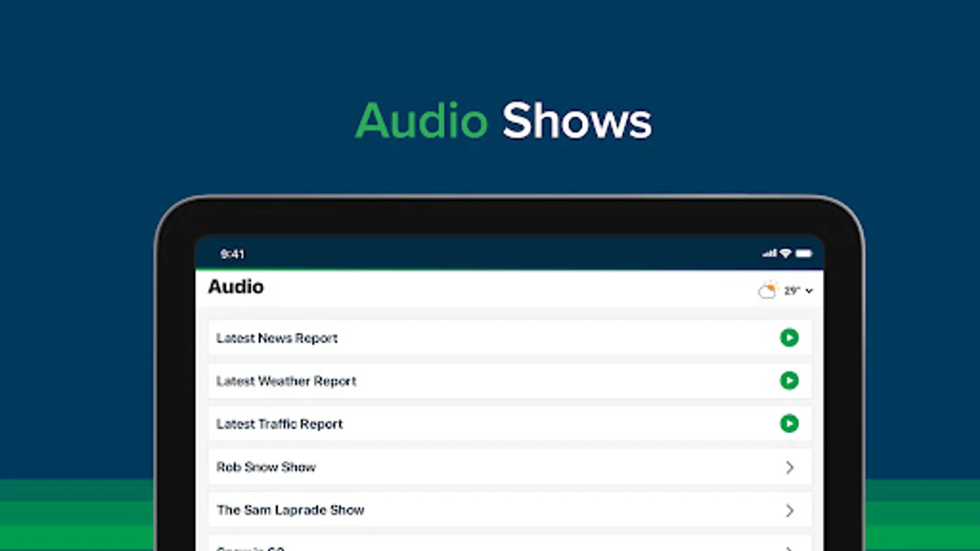The height and width of the screenshot is (551, 980).
Task: Select the Latest Traffic Report title
Action: 279,424
